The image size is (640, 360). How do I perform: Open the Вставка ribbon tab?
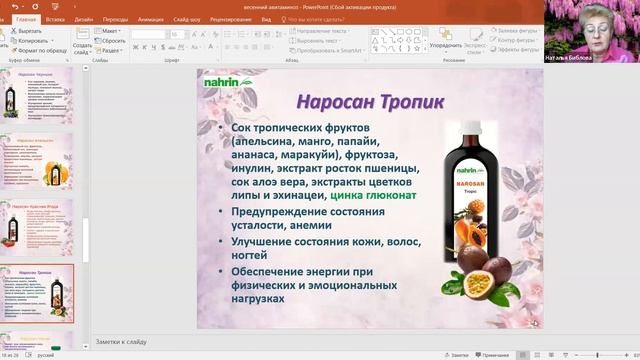(x=55, y=19)
